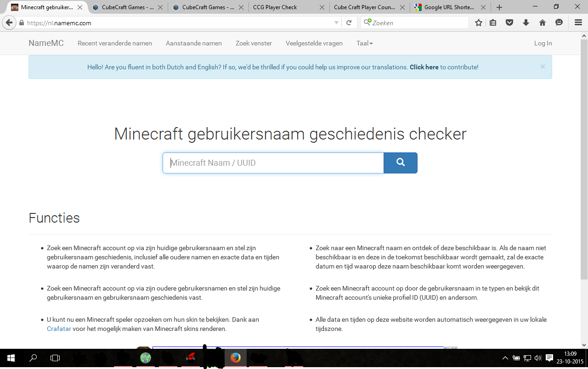This screenshot has width=588, height=369.
Task: Open the Firefox hamburger menu
Action: pyautogui.click(x=578, y=22)
